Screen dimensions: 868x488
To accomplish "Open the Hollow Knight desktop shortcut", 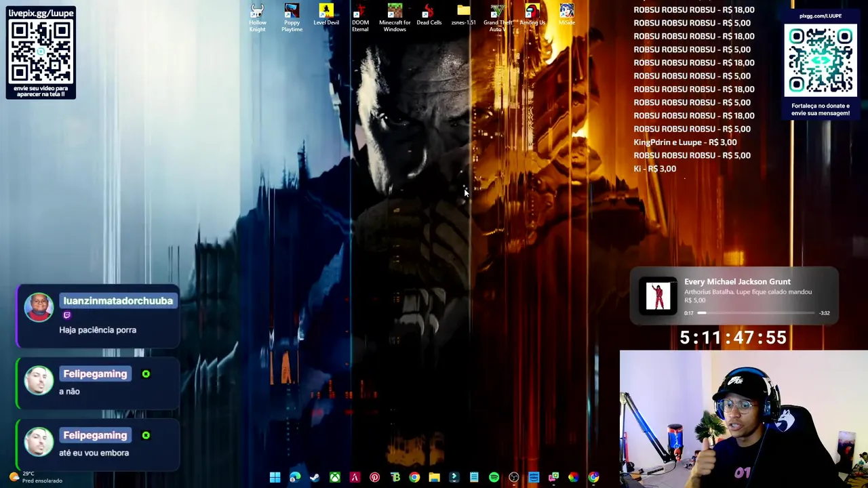I will [x=257, y=17].
